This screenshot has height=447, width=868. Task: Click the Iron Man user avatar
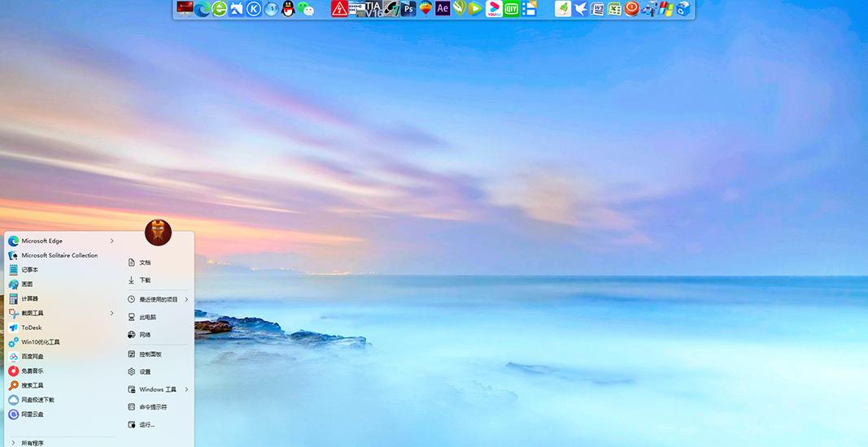[x=158, y=232]
